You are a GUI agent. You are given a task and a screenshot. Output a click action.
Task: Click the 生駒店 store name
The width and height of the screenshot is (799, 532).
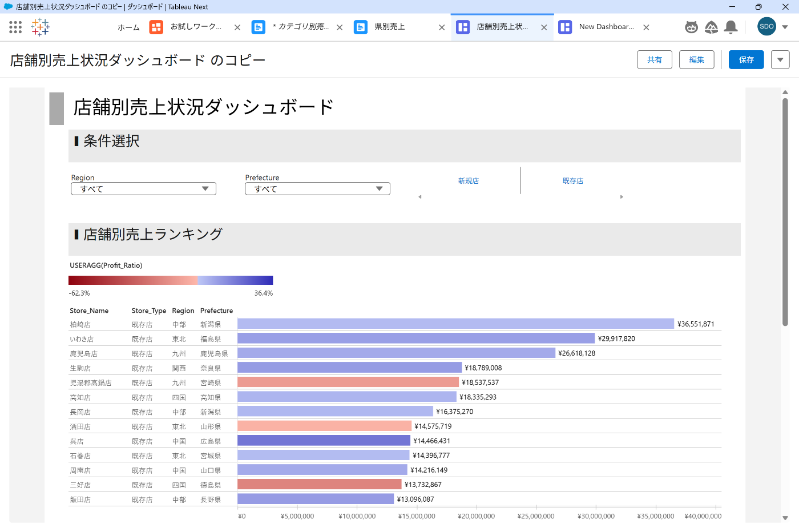click(80, 368)
